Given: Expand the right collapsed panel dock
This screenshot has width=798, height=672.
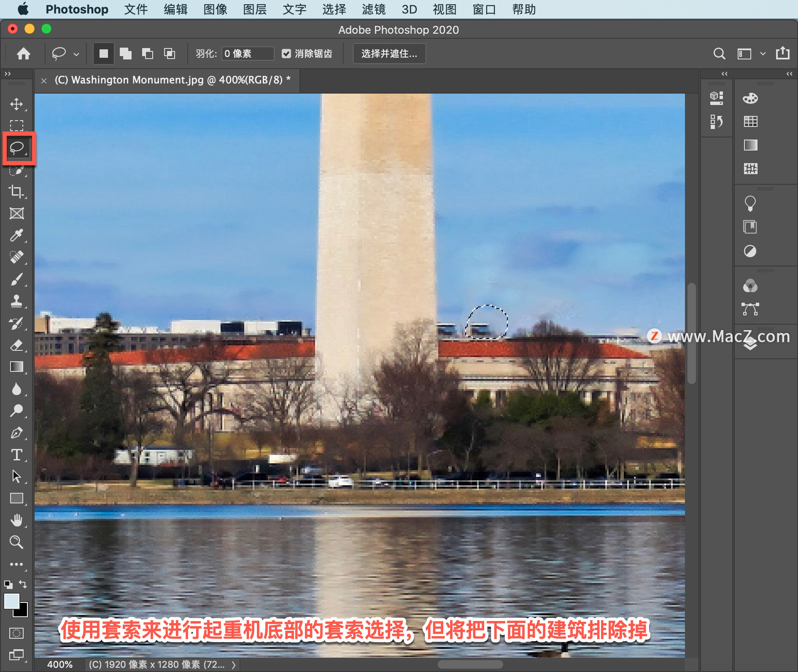Looking at the screenshot, I should point(789,74).
